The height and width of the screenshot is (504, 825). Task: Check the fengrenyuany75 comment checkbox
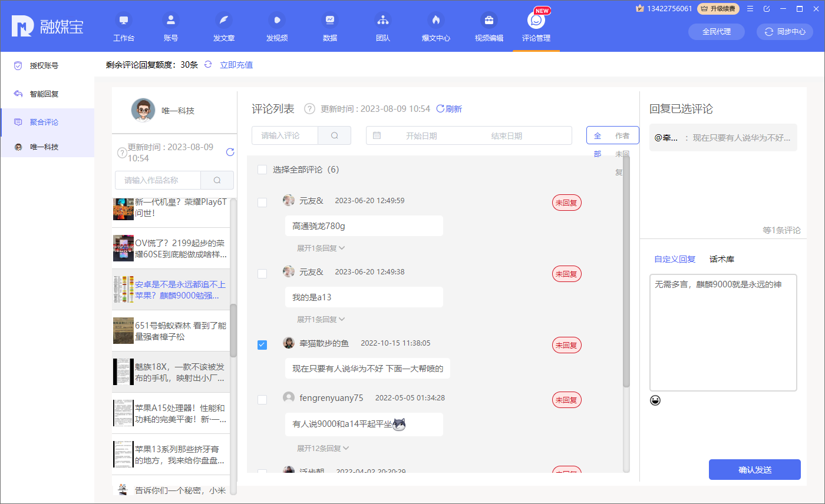pyautogui.click(x=262, y=400)
